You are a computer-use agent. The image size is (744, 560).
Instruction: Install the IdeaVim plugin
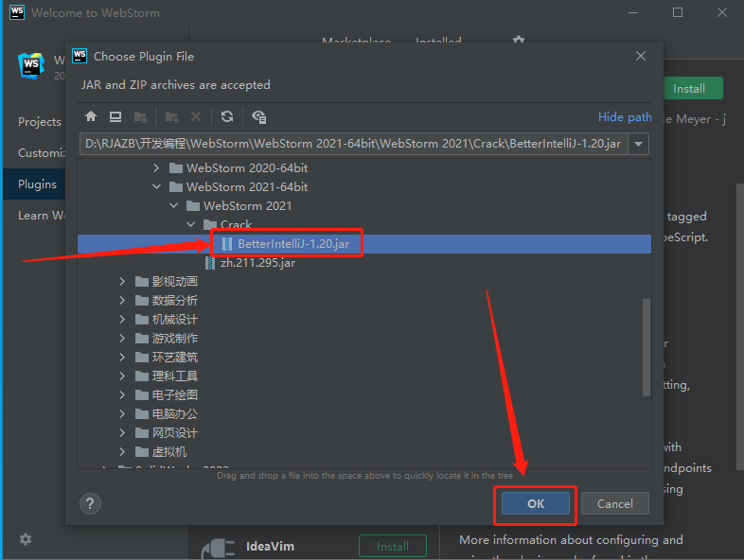[x=393, y=546]
